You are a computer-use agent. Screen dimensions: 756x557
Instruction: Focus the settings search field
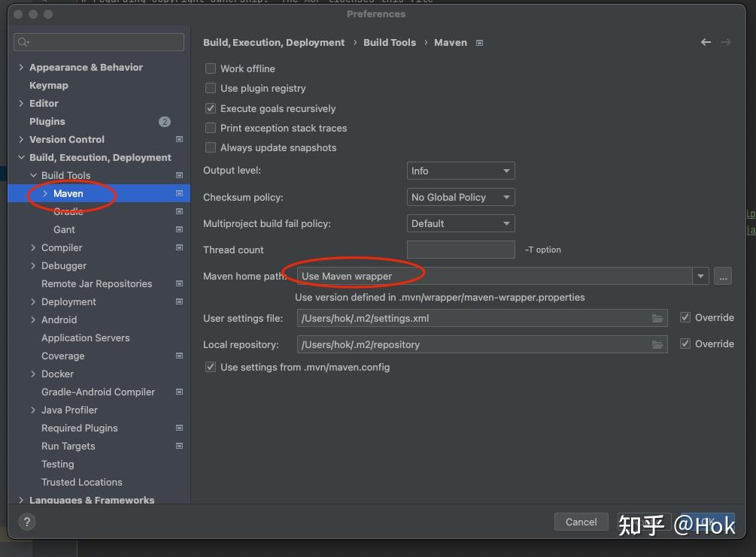pos(99,42)
